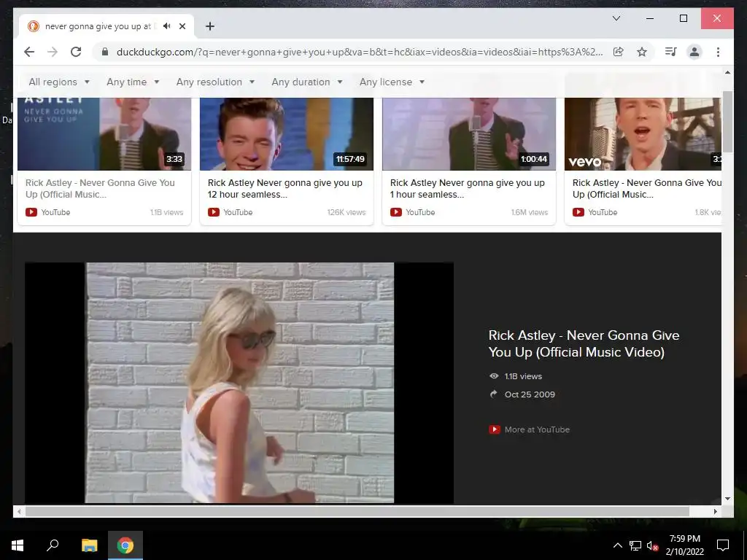Click title 'Rick Astley Never gonna give you up 12 hour seamless...'
The width and height of the screenshot is (747, 560).
[285, 189]
